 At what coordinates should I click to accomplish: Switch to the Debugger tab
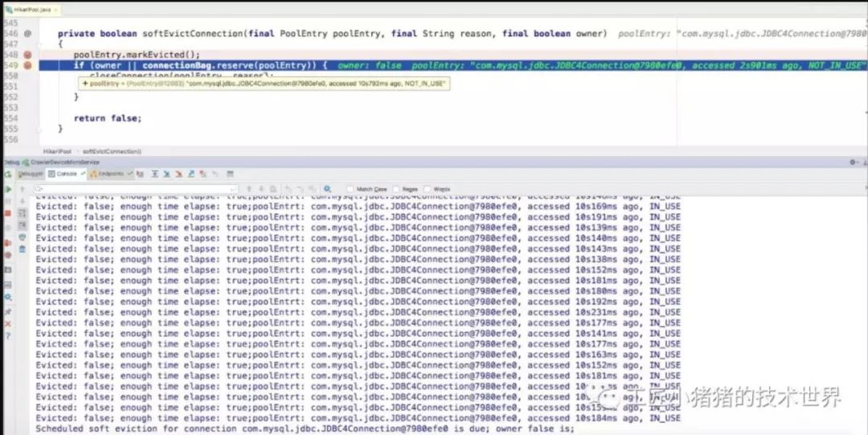(x=31, y=174)
